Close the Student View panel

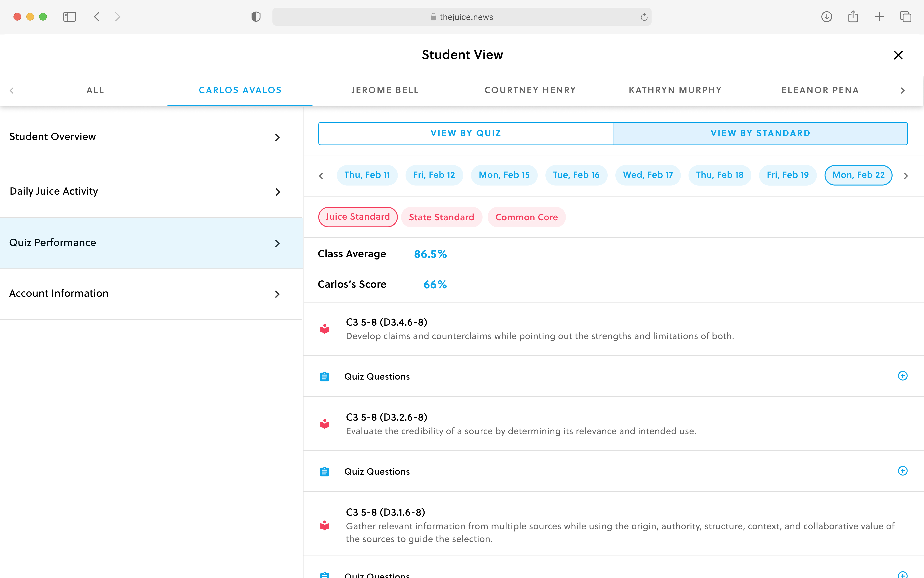(x=898, y=55)
